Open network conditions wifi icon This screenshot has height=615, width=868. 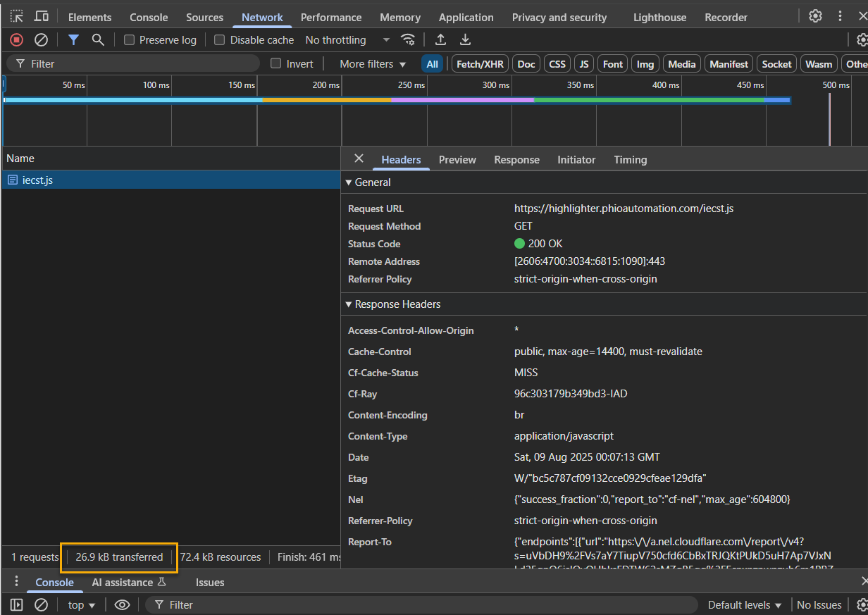408,40
